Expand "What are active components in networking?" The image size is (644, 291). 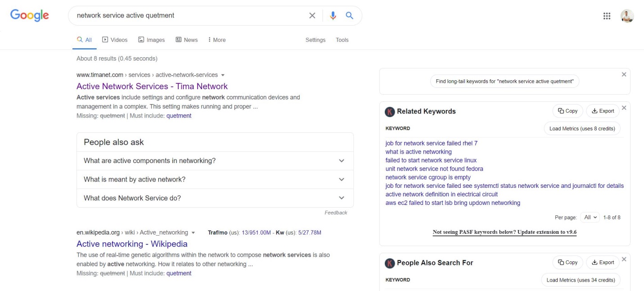(341, 161)
